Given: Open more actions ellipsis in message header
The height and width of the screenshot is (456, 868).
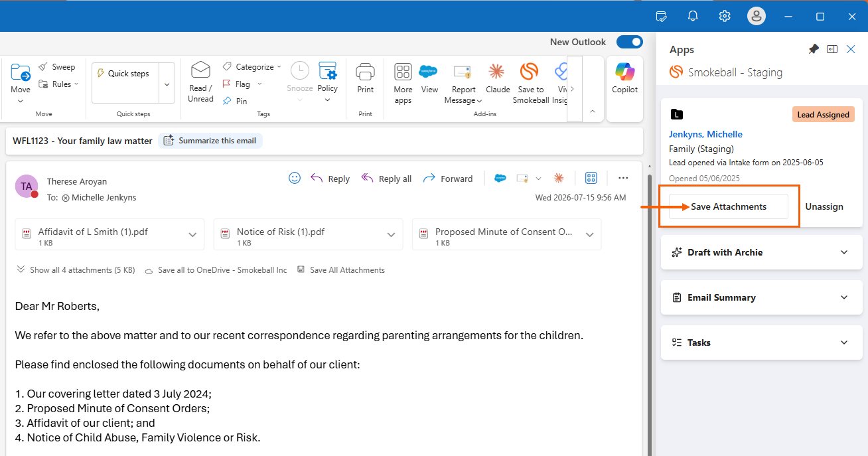Looking at the screenshot, I should coord(623,178).
